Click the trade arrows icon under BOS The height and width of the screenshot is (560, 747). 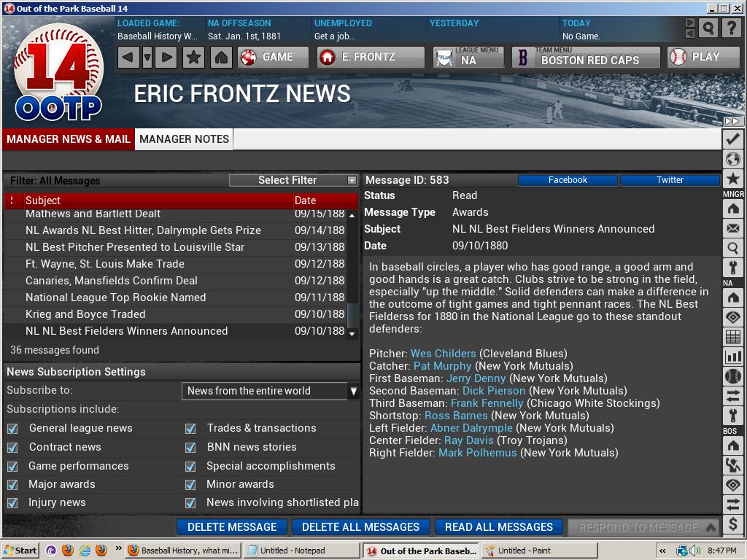(x=732, y=505)
